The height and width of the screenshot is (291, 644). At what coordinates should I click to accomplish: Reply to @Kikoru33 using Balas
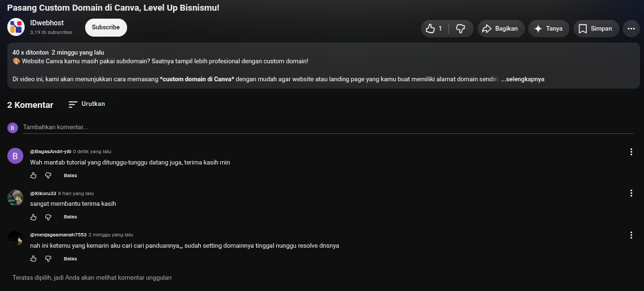(71, 217)
